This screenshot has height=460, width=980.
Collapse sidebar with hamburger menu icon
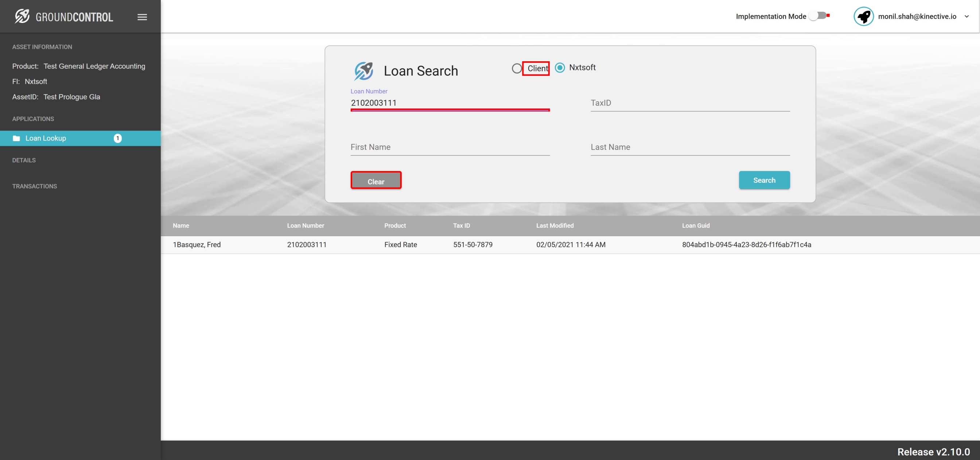pos(142,17)
